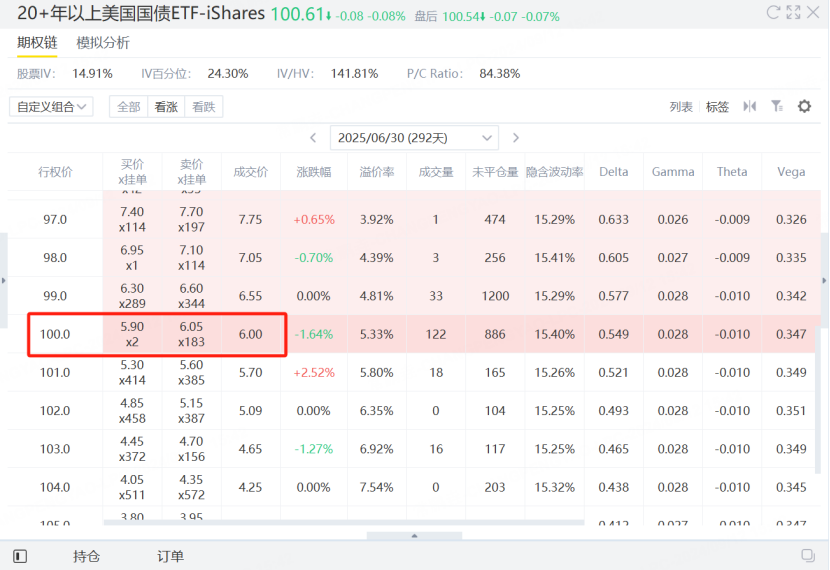Click the P/C Ratio value 84.38%
Image resolution: width=830 pixels, height=570 pixels.
(500, 74)
